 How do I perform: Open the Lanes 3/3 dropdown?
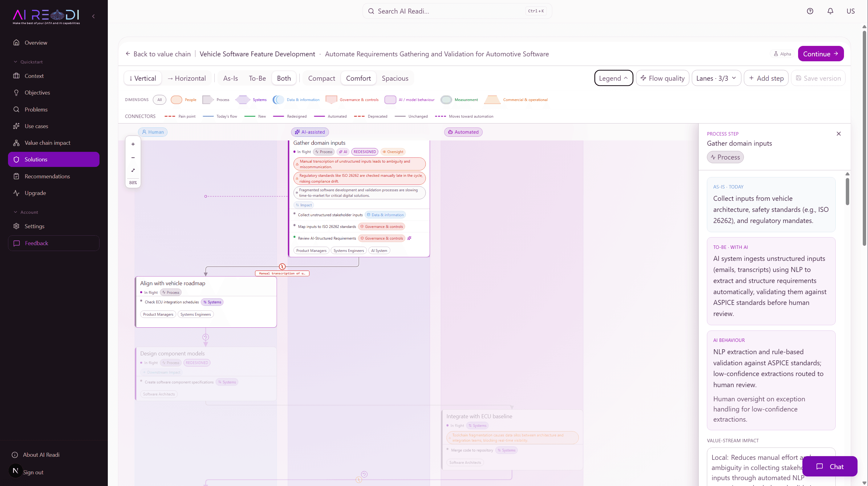click(716, 78)
